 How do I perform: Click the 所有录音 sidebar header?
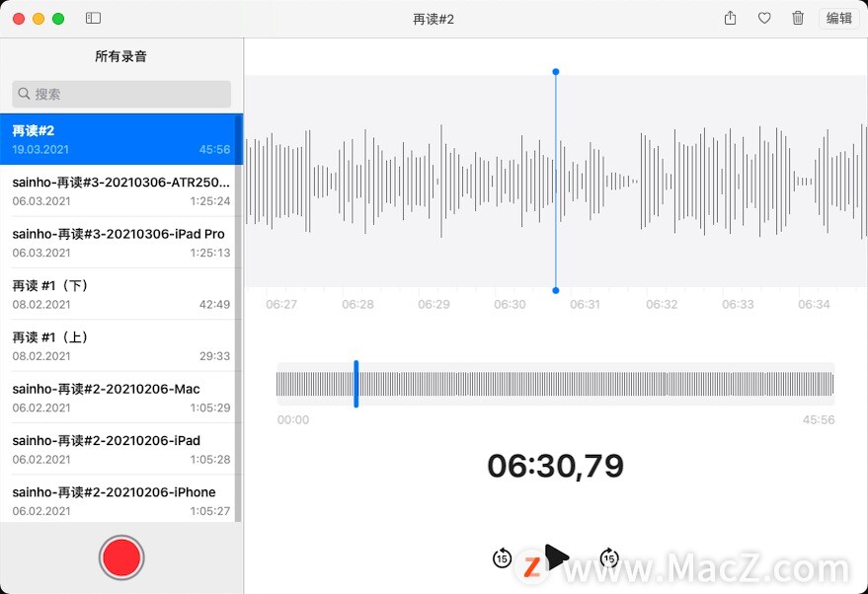[120, 56]
